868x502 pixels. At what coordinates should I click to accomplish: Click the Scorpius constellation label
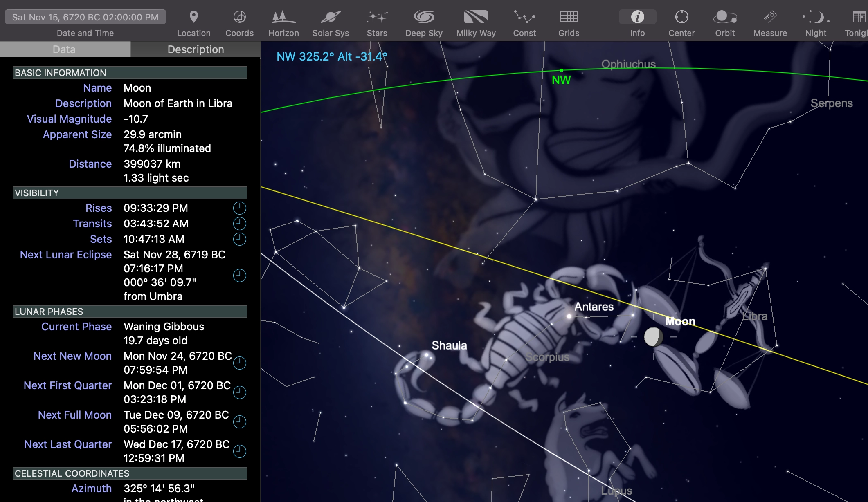tap(547, 357)
